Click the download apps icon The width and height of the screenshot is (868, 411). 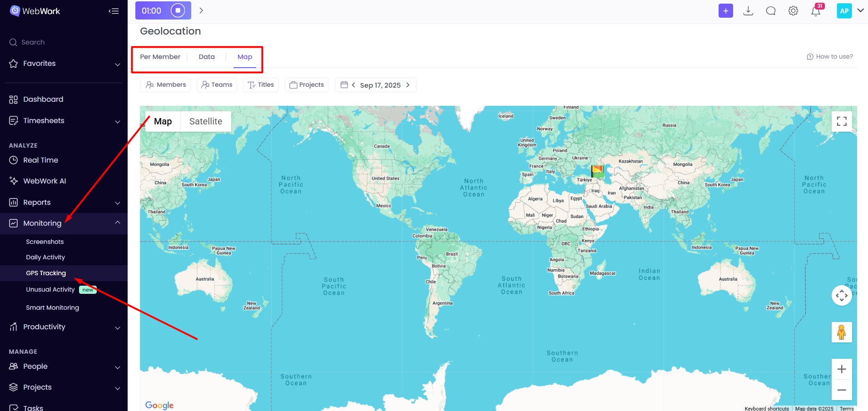748,10
